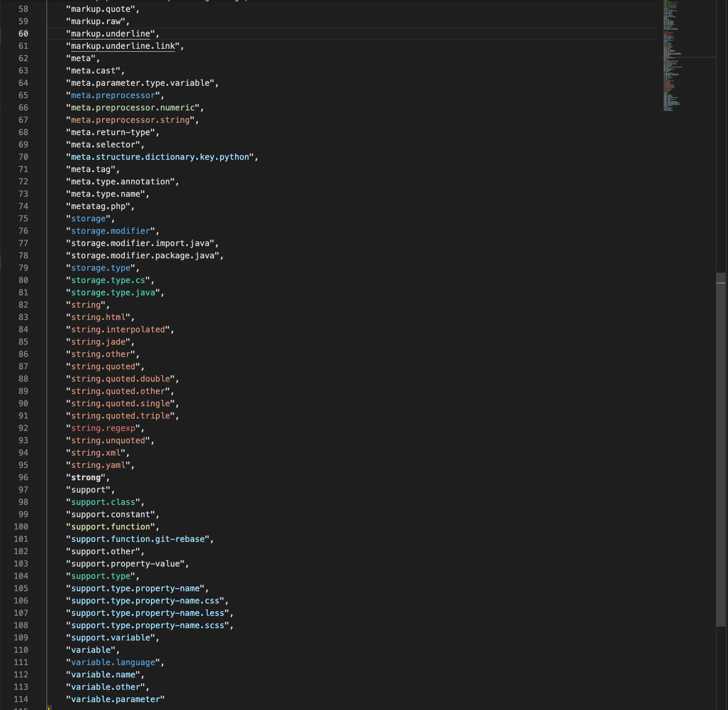Click line number 60 in gutter
The width and height of the screenshot is (728, 710).
click(x=23, y=34)
